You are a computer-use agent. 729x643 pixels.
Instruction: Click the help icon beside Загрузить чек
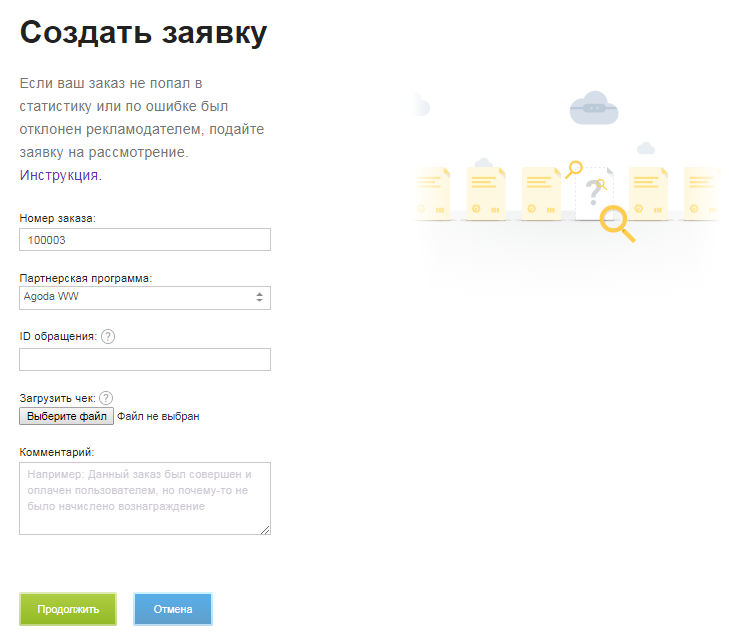coord(106,398)
